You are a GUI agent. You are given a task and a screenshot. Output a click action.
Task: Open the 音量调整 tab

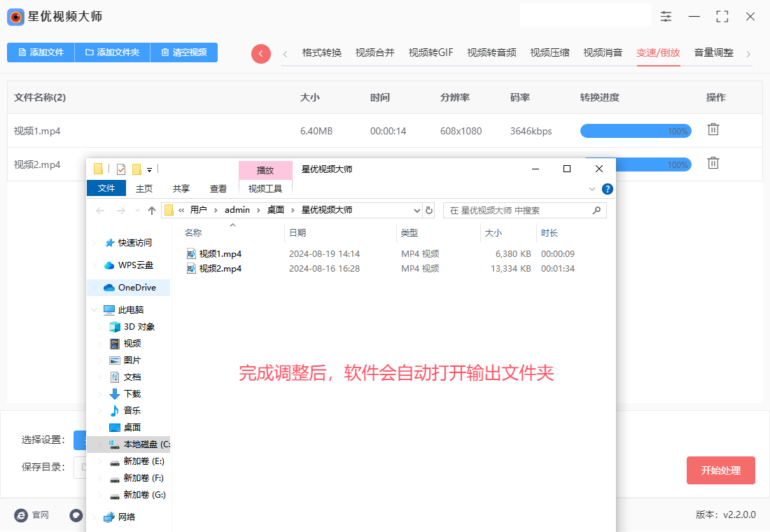click(713, 52)
